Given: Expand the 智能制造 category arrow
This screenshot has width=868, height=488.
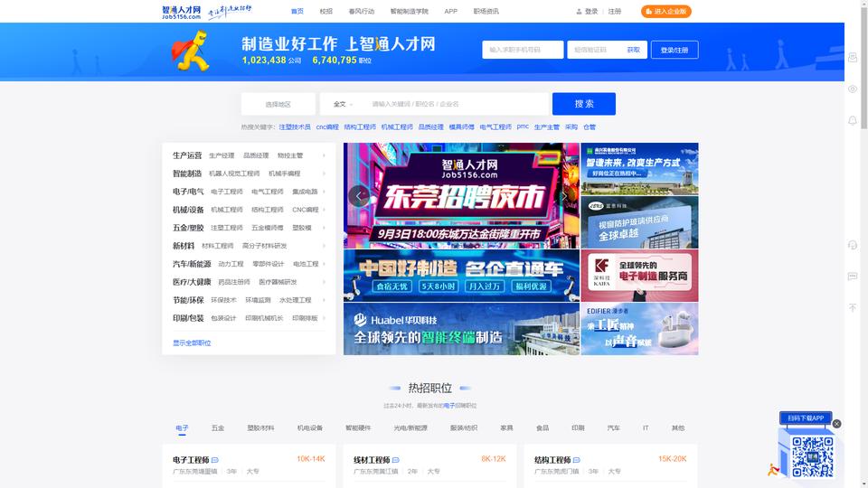Looking at the screenshot, I should [324, 174].
